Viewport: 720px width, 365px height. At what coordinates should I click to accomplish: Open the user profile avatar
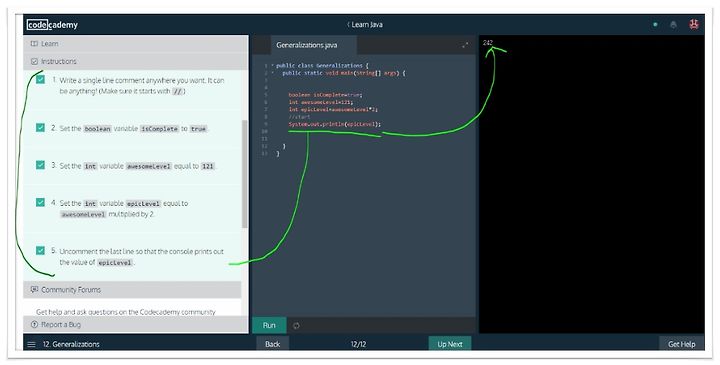pyautogui.click(x=694, y=24)
